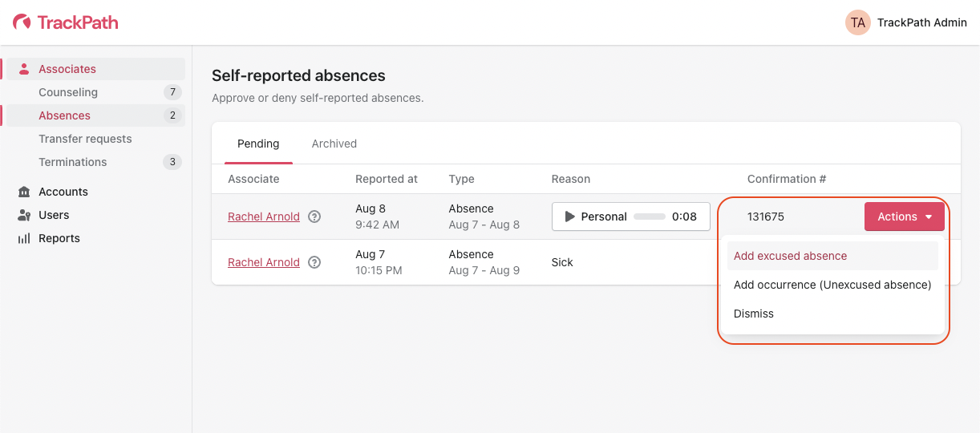Choose Add occurrence (Unexcused absence)

click(832, 285)
